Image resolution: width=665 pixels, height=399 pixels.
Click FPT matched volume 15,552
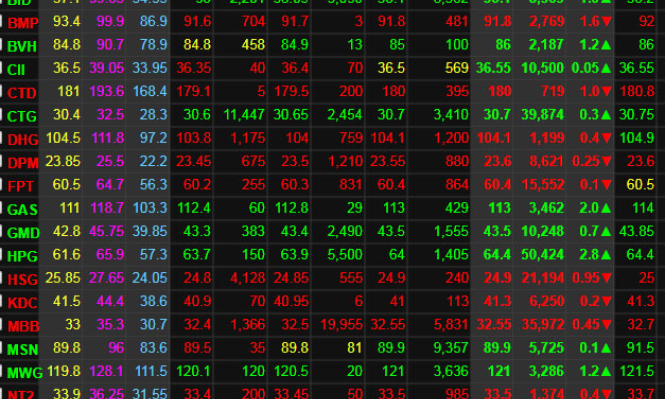pos(542,184)
